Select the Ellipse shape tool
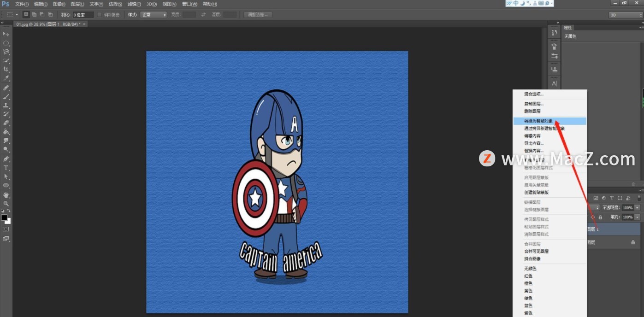This screenshot has width=644, height=317. [6, 185]
